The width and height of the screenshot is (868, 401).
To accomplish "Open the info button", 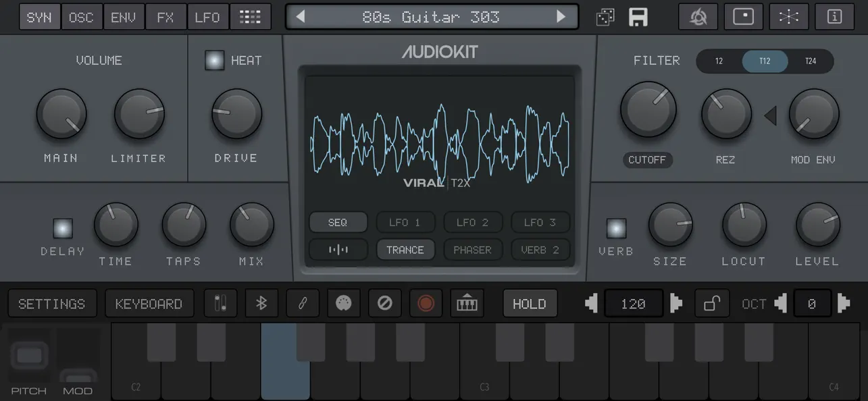I will click(834, 18).
